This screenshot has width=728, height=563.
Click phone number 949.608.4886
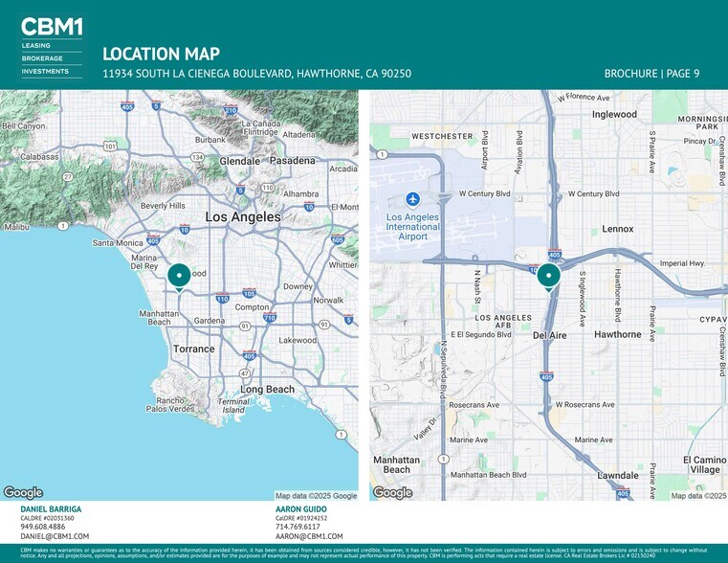tap(43, 527)
